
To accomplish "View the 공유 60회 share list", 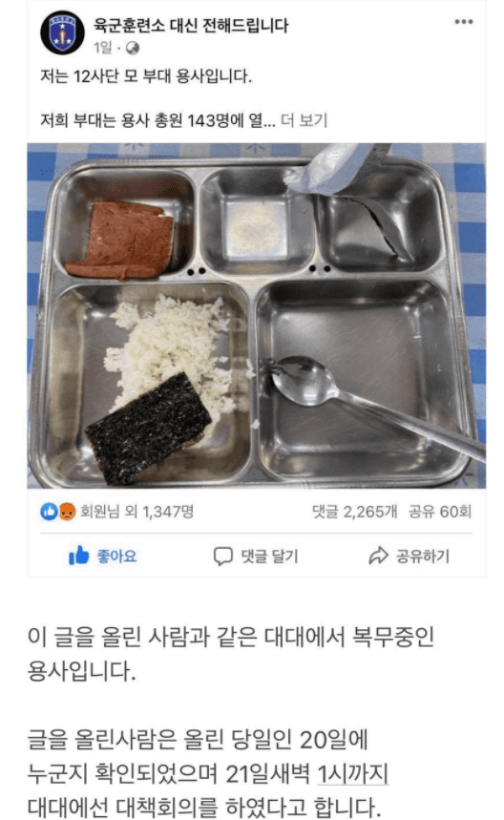I will pos(440,511).
